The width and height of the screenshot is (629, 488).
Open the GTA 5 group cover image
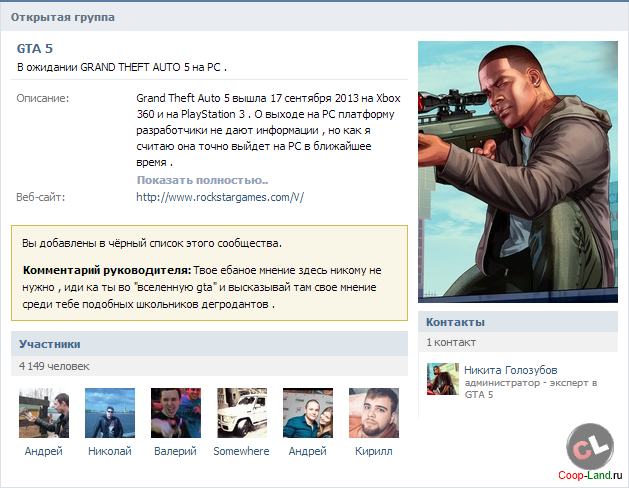(x=518, y=172)
